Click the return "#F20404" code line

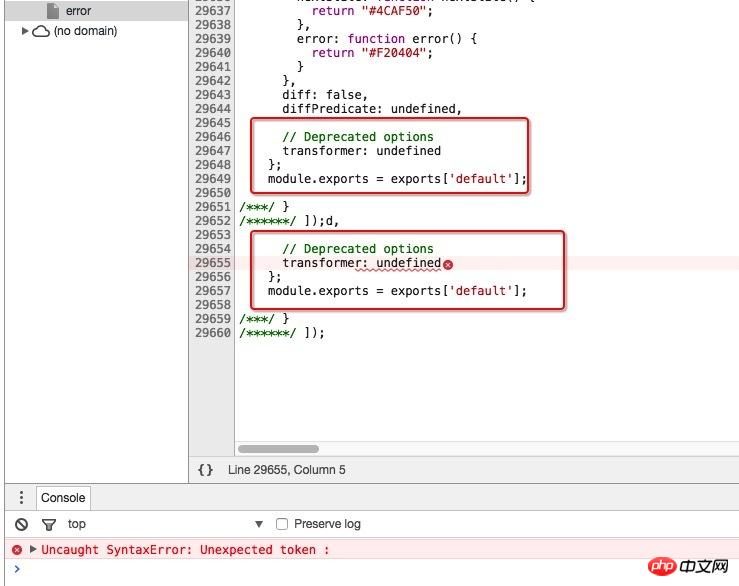(x=372, y=53)
